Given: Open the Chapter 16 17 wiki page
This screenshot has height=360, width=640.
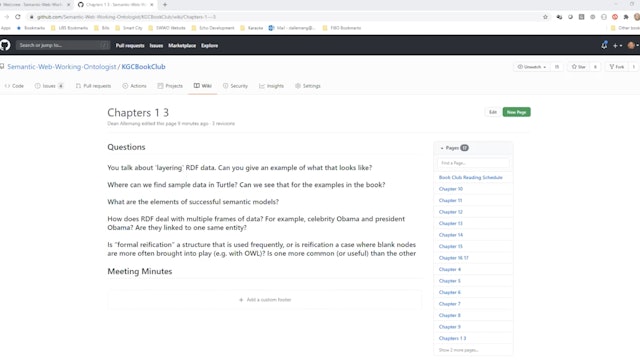Looking at the screenshot, I should point(453,258).
